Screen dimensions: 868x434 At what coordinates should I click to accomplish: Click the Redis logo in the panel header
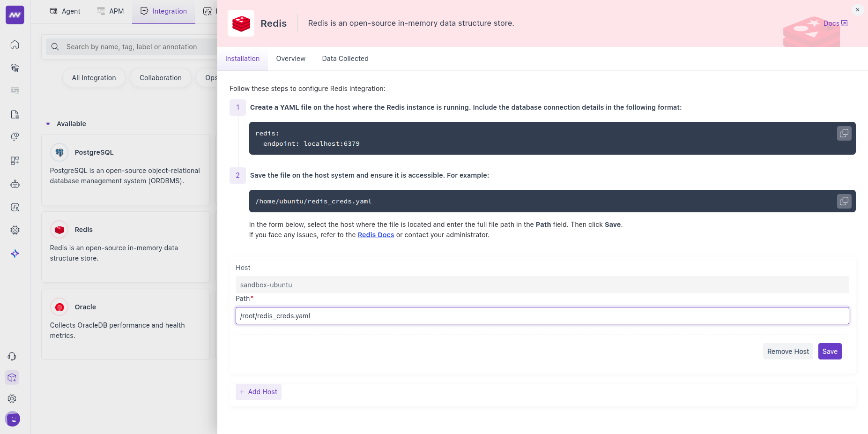pyautogui.click(x=241, y=23)
